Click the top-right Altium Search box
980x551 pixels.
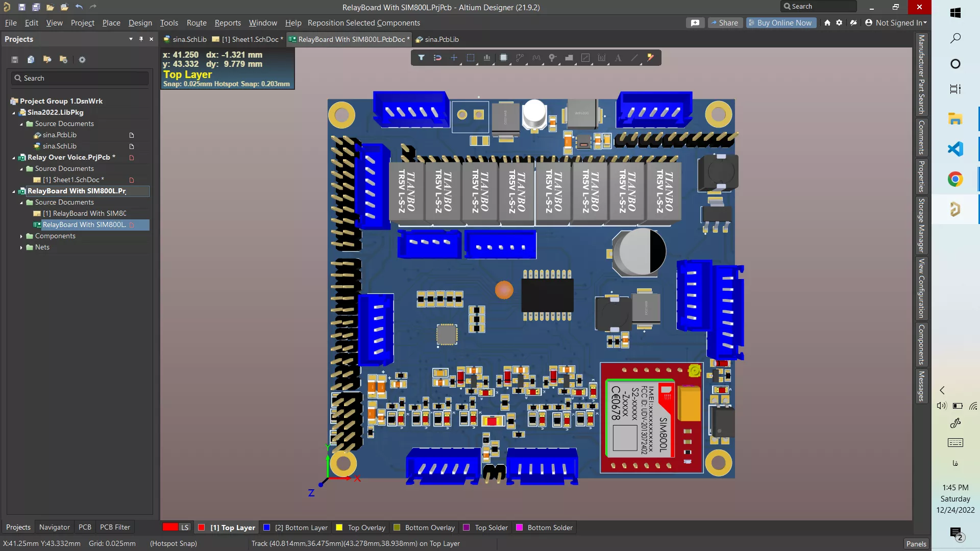818,7
